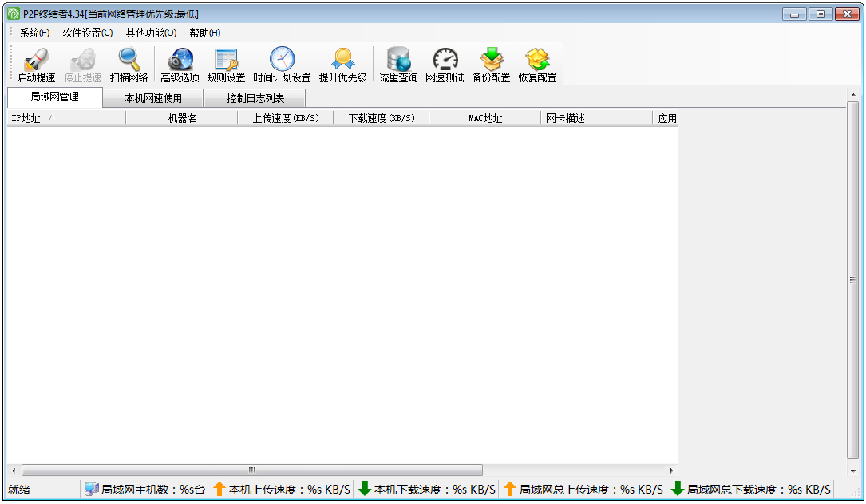Launch 网速测试 speedometer icon

[x=445, y=59]
